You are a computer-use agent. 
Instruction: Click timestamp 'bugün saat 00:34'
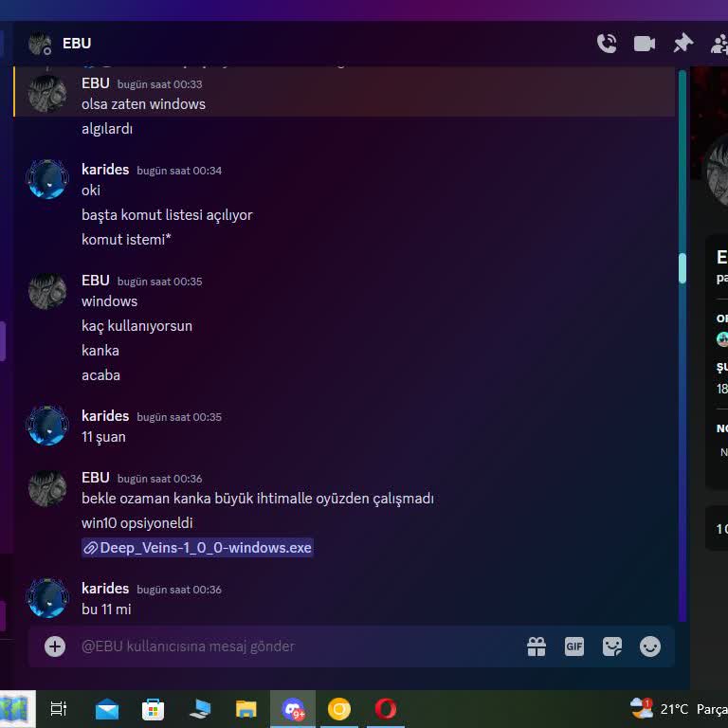(179, 171)
